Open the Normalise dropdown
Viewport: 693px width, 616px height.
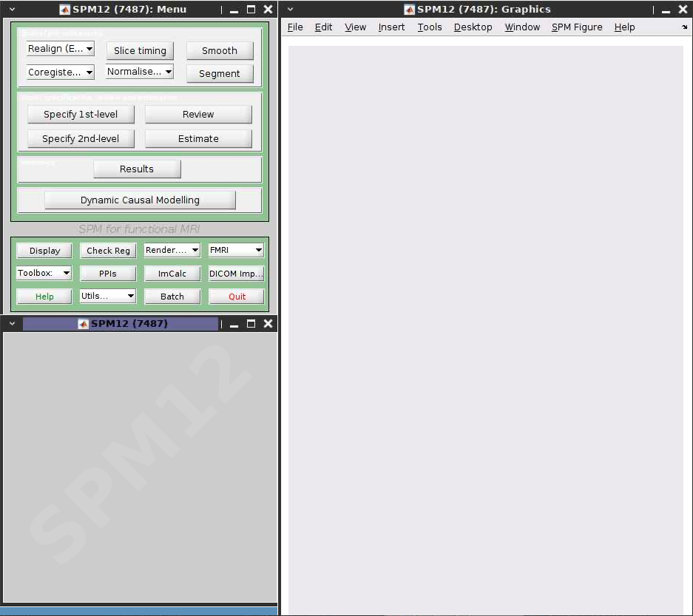pyautogui.click(x=167, y=72)
